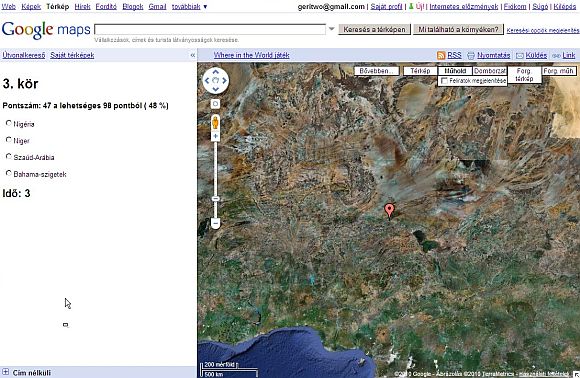Select the Szaúd-Arábia radio option
Screen dimensions: 580x378
pos(9,156)
